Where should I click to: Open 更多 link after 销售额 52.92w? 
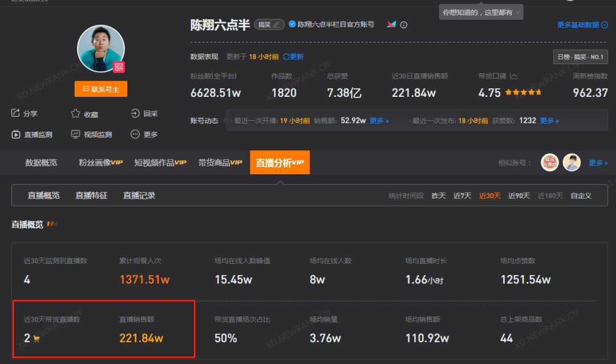click(379, 121)
